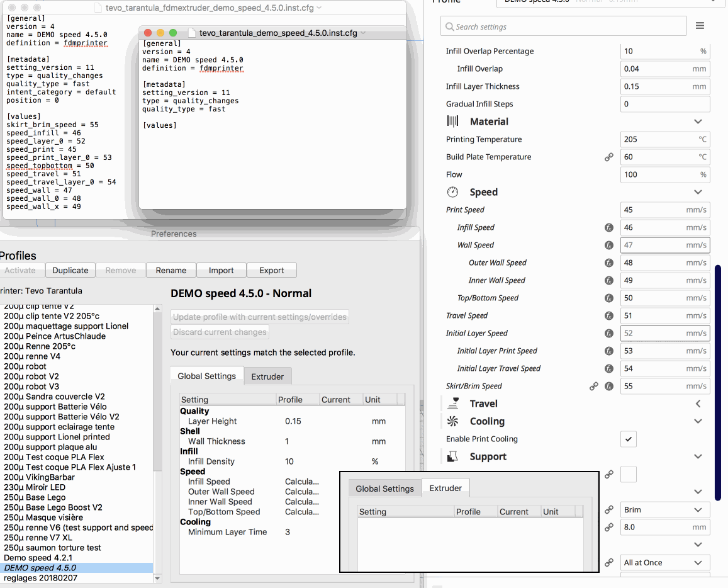Screen dimensions: 728x588
Task: Open title dropdown of fdmextruder_demo_speed window
Action: click(x=319, y=8)
